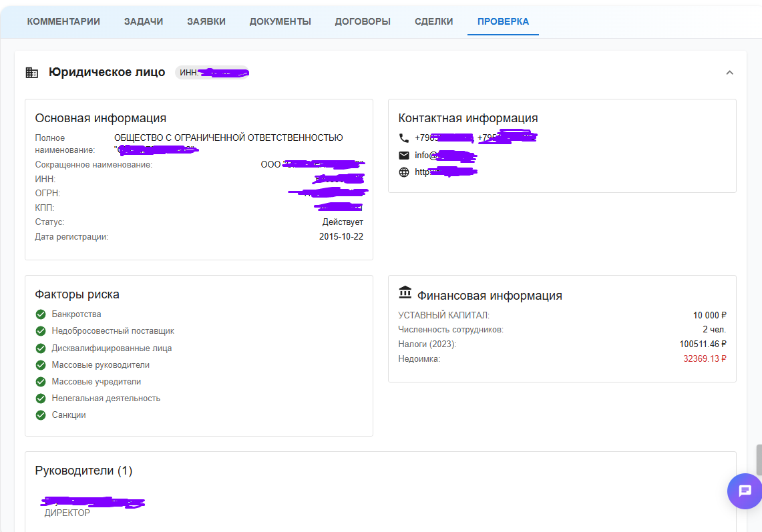Click the building icon beside Юридическое лицо

click(x=31, y=73)
